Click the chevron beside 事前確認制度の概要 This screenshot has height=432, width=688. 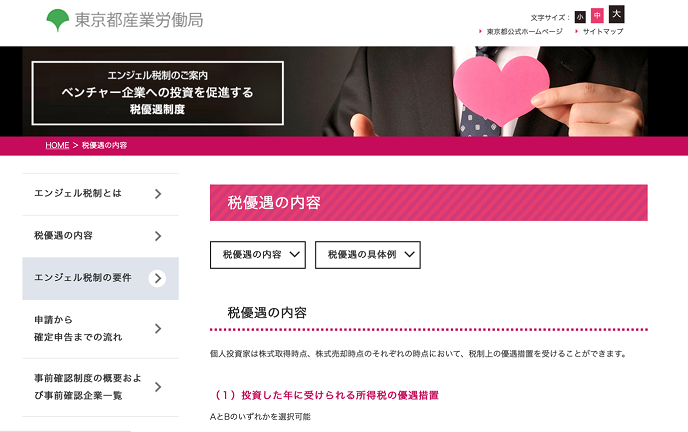pyautogui.click(x=158, y=387)
